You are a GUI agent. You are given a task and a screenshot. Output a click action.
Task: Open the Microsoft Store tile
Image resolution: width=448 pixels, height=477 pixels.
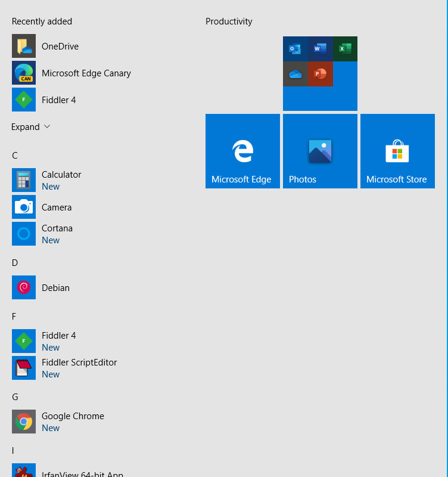pos(397,151)
